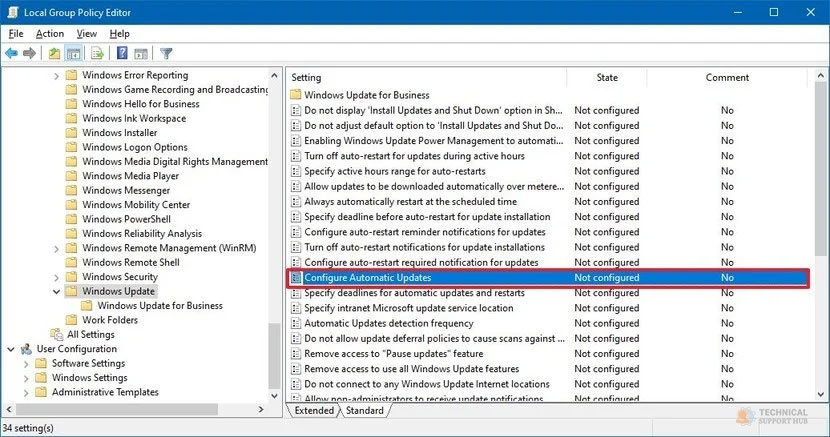The width and height of the screenshot is (830, 437).
Task: Select Windows Mobility Center in tree
Action: [x=136, y=205]
